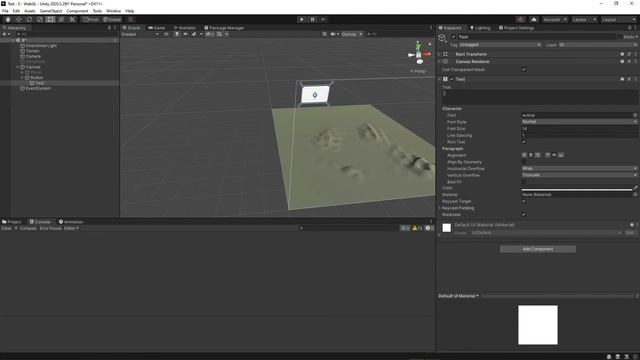Switch to the Project tab
The width and height of the screenshot is (640, 360).
[11, 222]
